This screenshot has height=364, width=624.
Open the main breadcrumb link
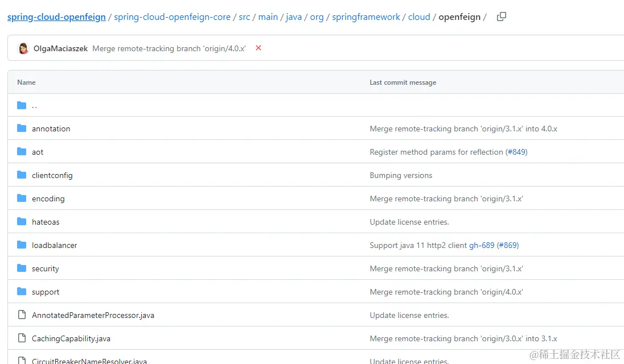click(x=268, y=17)
